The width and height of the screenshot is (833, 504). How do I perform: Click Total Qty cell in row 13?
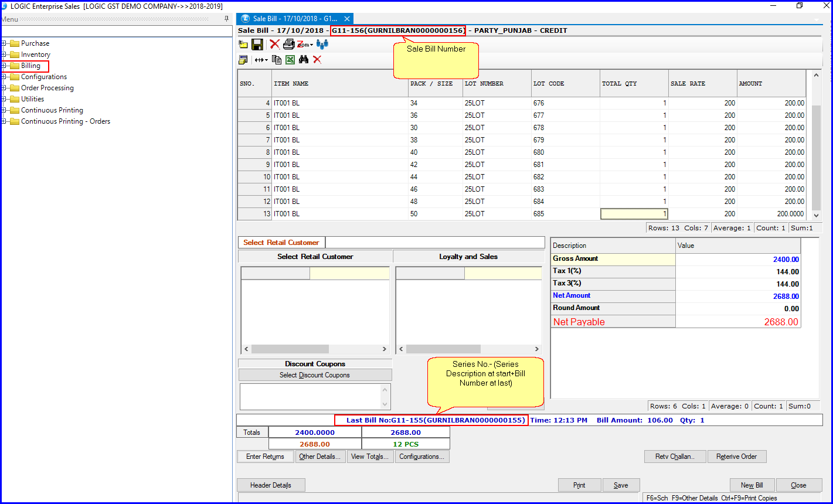(x=634, y=214)
